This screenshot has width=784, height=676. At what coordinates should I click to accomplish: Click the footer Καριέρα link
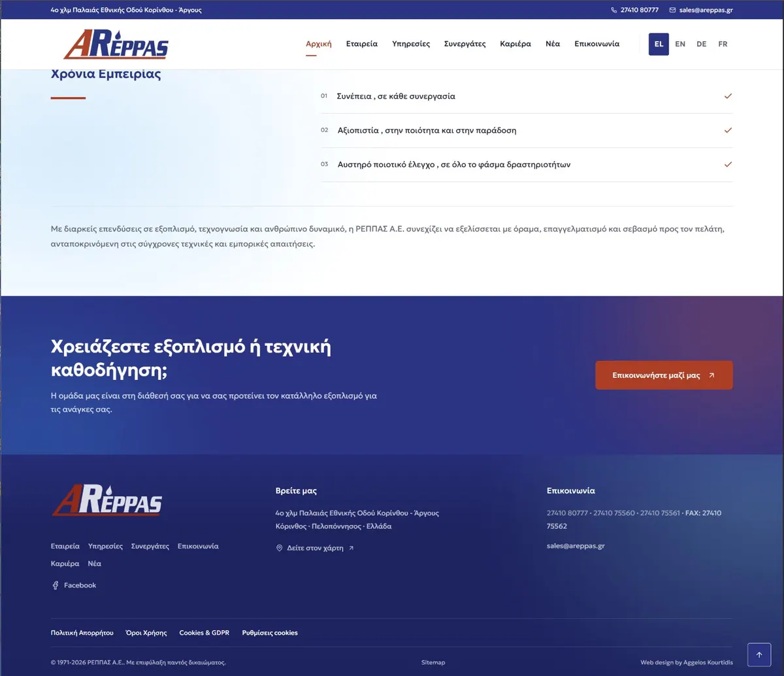pyautogui.click(x=65, y=564)
